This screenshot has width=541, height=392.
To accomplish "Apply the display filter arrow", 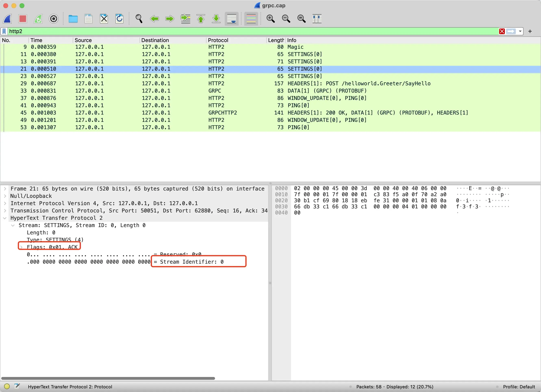I will (511, 31).
